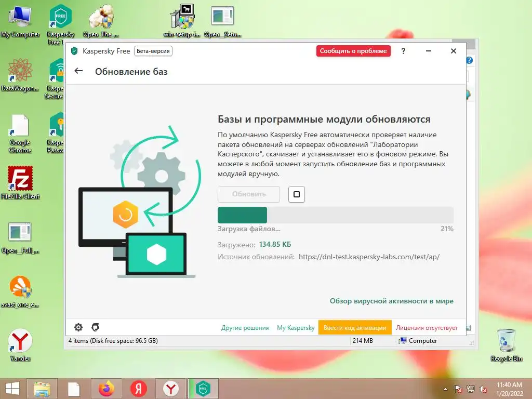The width and height of the screenshot is (532, 399).
Task: Open Kaspersky settings gear icon
Action: click(78, 327)
